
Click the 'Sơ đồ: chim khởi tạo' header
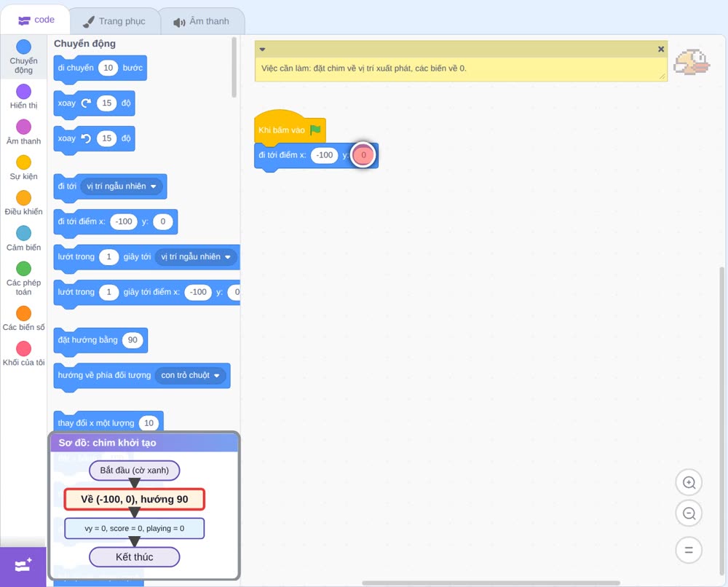[x=144, y=443]
